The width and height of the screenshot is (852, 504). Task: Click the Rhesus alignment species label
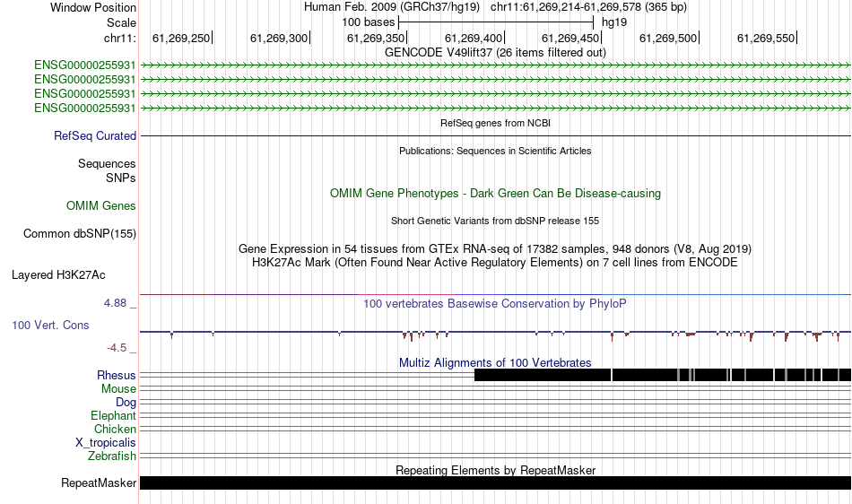point(117,375)
